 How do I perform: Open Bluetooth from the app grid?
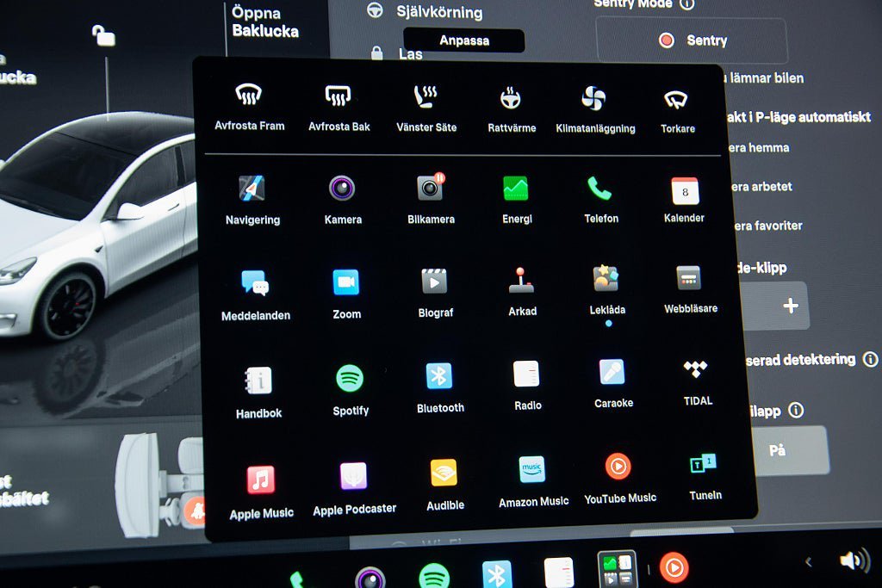click(440, 388)
